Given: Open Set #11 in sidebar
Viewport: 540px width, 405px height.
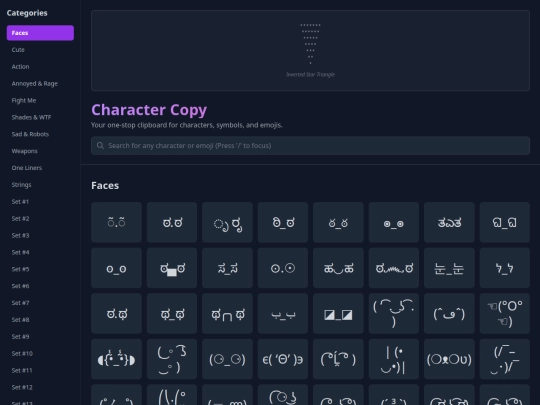Looking at the screenshot, I should click(40, 370).
